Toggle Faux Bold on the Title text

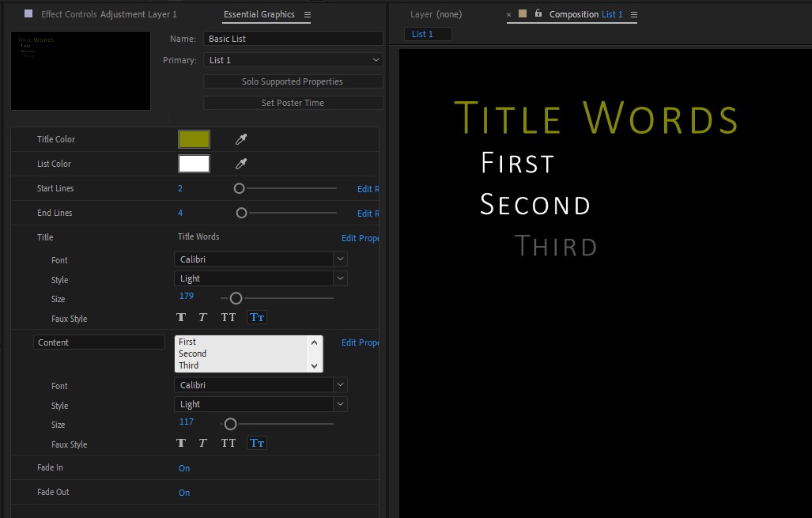[x=181, y=316]
